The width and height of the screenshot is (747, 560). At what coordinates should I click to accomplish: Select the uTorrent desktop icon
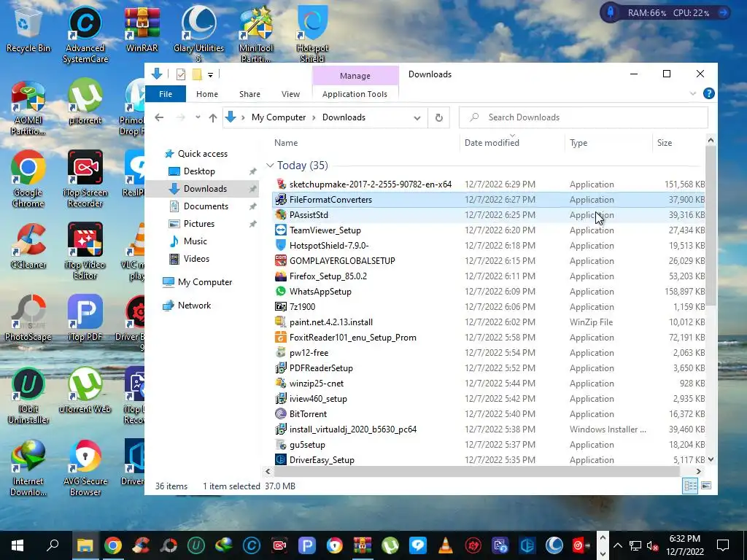click(x=85, y=102)
